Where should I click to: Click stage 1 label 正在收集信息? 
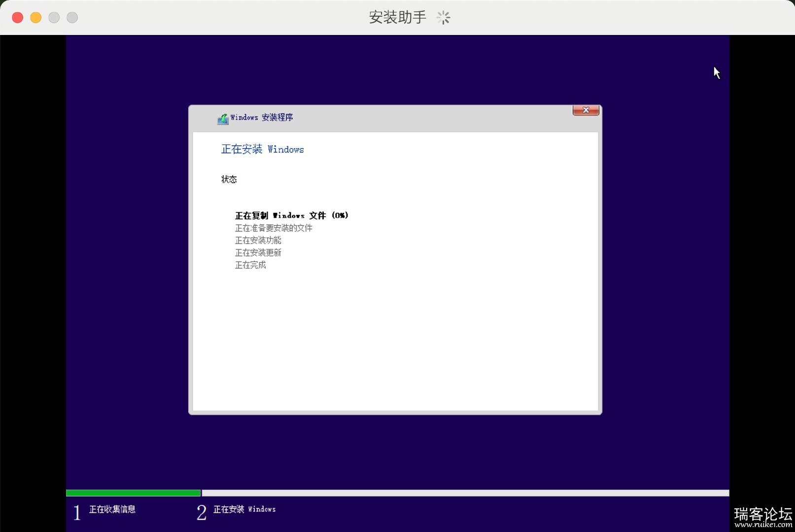tap(112, 509)
